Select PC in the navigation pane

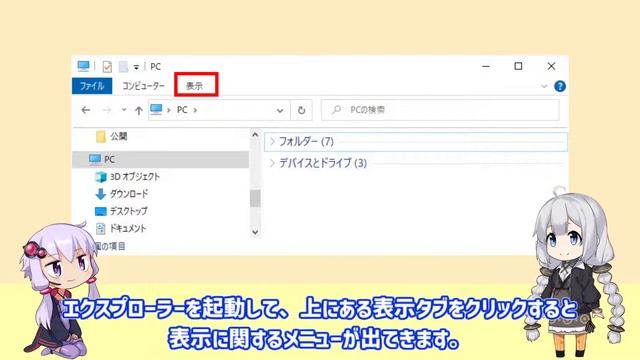tap(160, 159)
